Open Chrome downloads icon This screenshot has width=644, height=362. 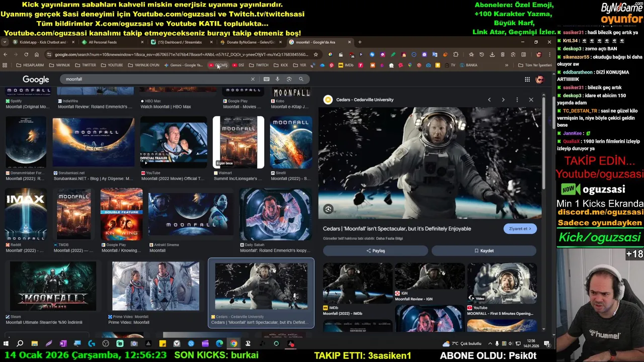[492, 54]
